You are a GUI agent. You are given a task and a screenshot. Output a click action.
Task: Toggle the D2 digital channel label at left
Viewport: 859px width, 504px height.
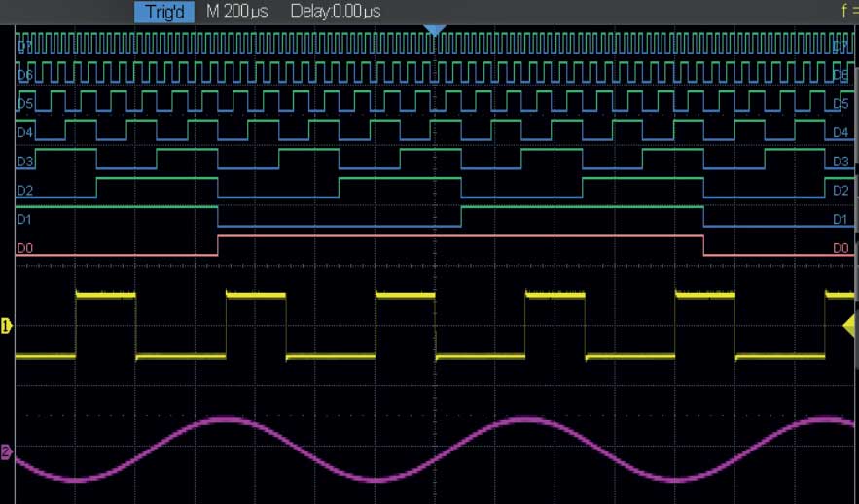click(25, 191)
